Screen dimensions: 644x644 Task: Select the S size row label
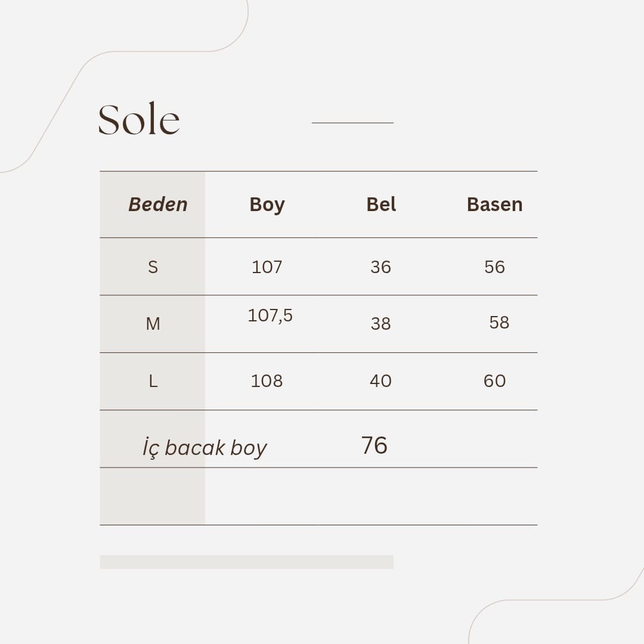153,267
